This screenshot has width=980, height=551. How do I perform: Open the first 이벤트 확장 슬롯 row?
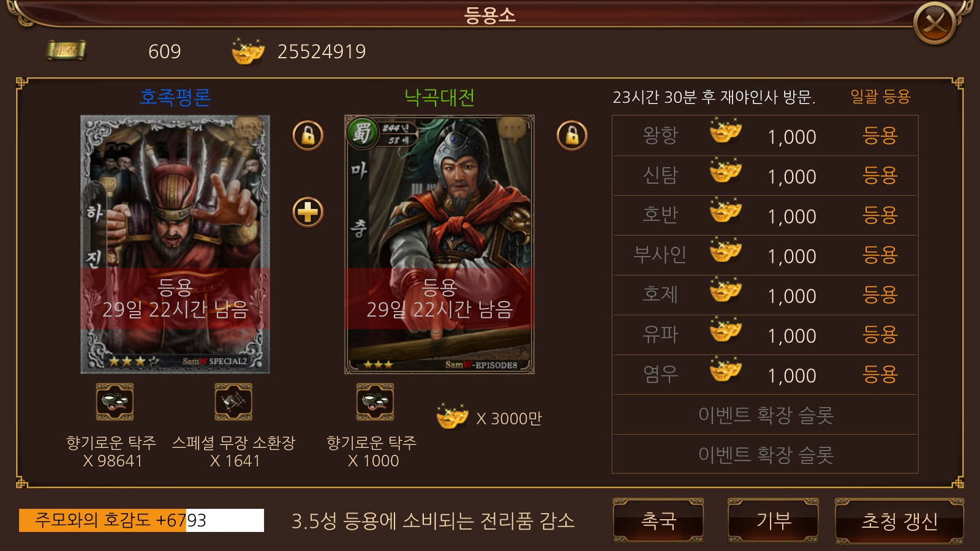[x=766, y=415]
